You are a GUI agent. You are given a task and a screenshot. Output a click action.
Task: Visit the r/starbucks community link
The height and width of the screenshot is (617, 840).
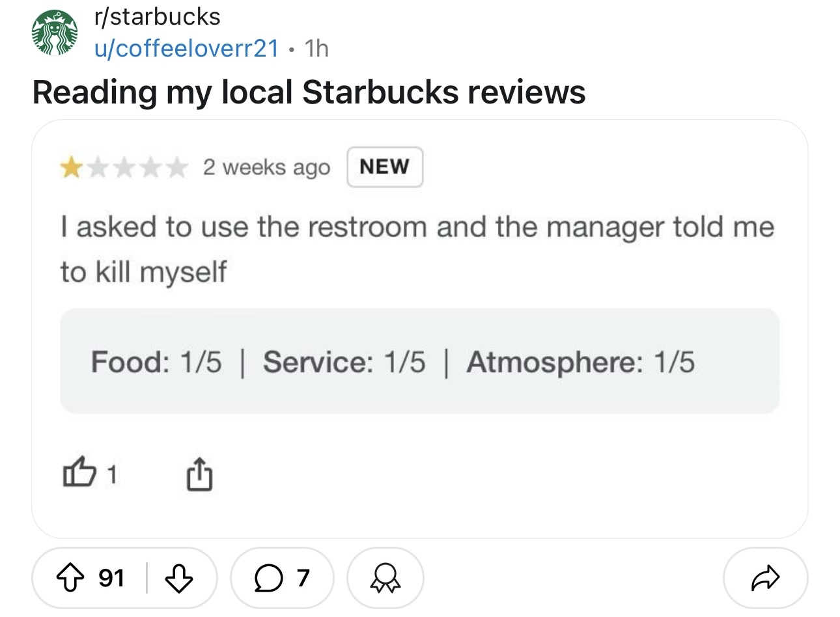[158, 16]
